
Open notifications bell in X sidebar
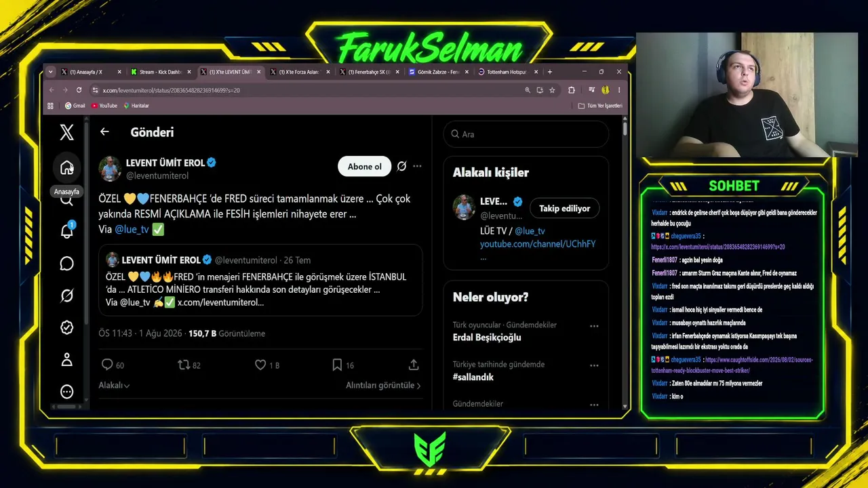(66, 231)
